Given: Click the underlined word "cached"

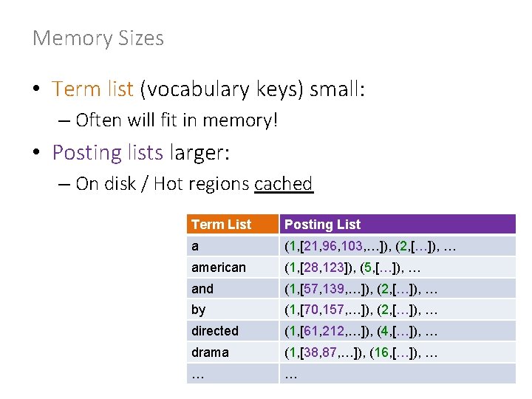Looking at the screenshot, I should pyautogui.click(x=284, y=184).
